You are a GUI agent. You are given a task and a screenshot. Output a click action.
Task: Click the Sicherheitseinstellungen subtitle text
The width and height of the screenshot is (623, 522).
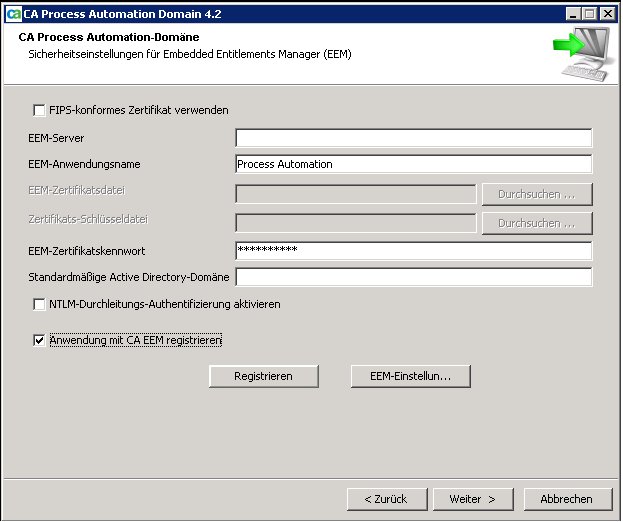point(190,54)
